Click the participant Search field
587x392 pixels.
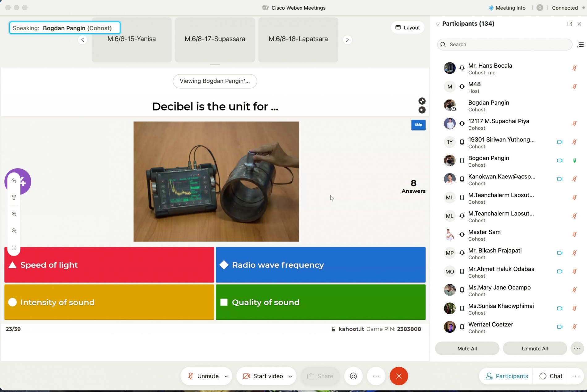pyautogui.click(x=505, y=44)
